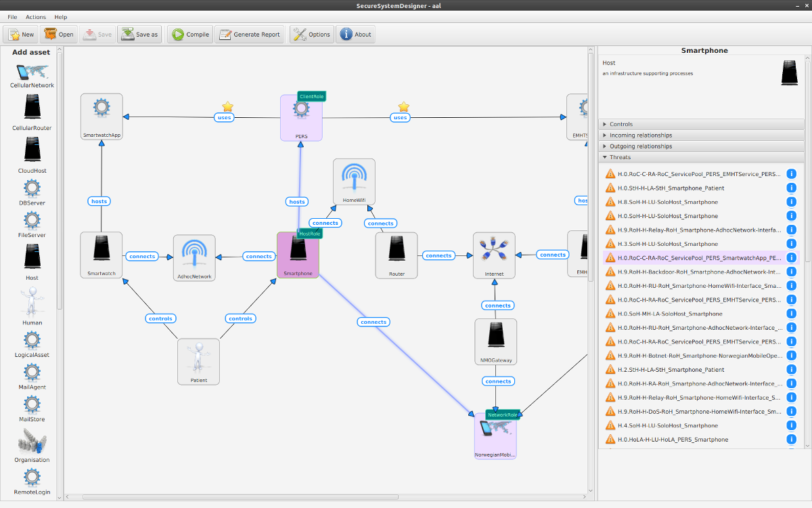Image resolution: width=812 pixels, height=508 pixels.
Task: Collapse the Threats section
Action: pos(701,157)
